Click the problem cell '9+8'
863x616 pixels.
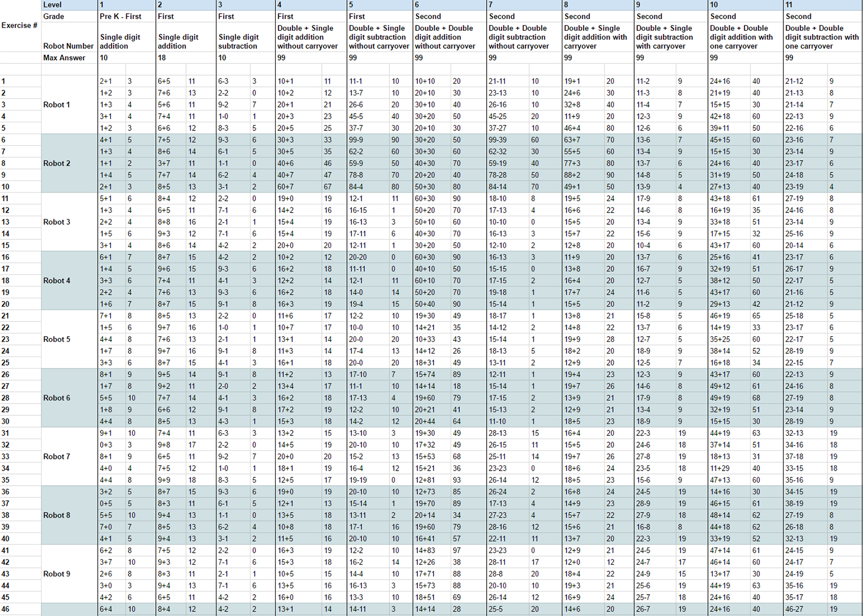click(x=171, y=445)
